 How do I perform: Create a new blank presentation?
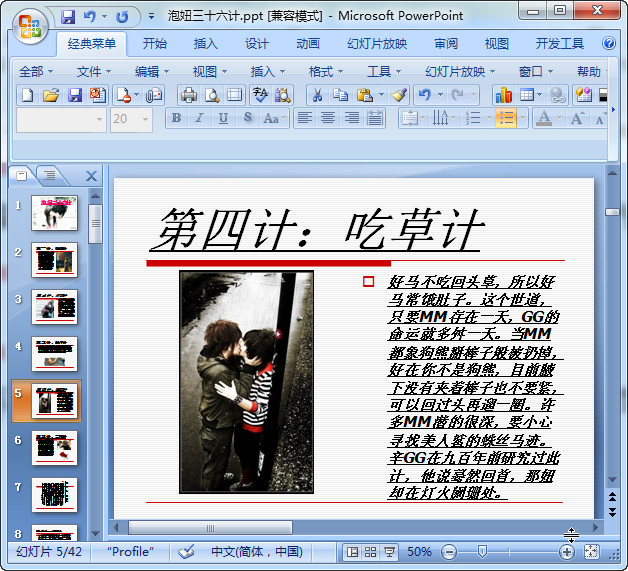[x=27, y=95]
